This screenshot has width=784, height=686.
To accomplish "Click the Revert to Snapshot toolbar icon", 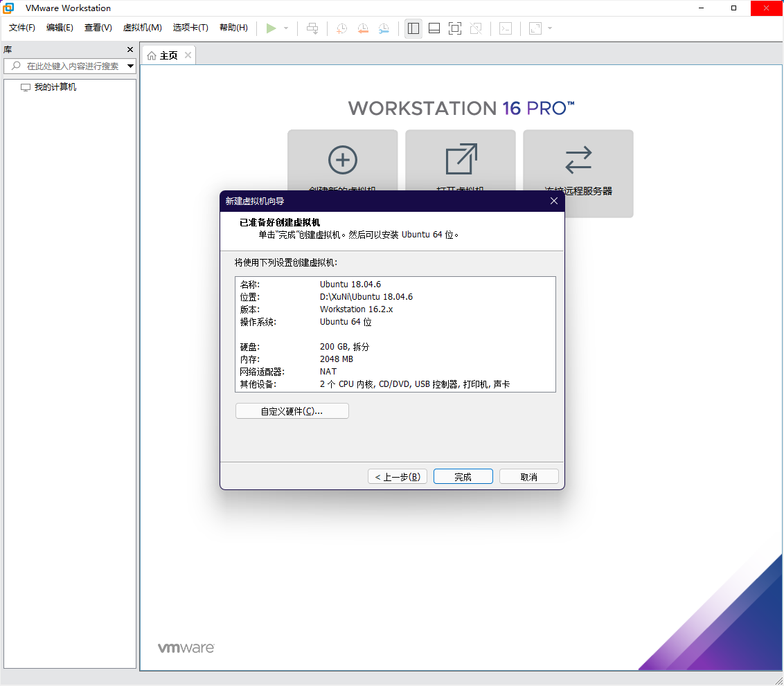I will pos(363,28).
